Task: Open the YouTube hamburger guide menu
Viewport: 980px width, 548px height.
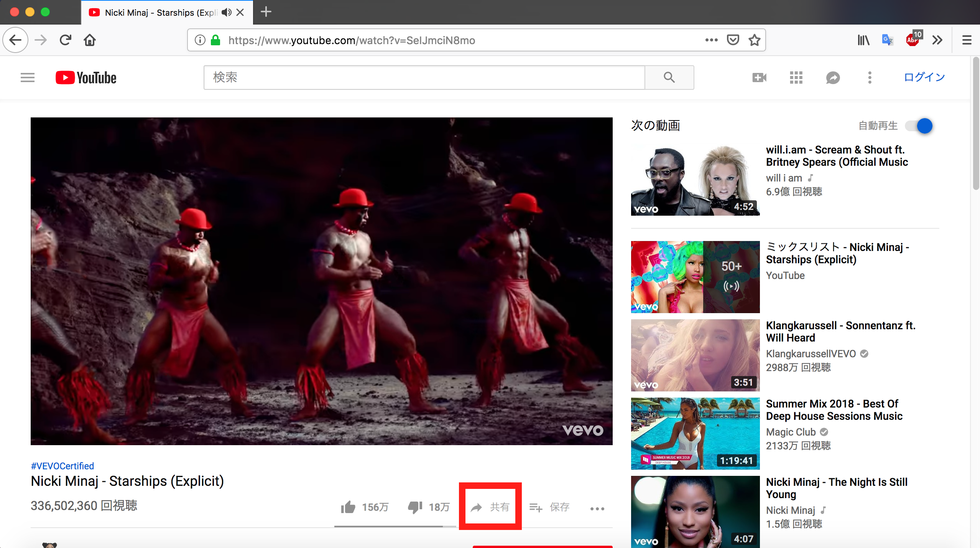Action: coord(28,78)
